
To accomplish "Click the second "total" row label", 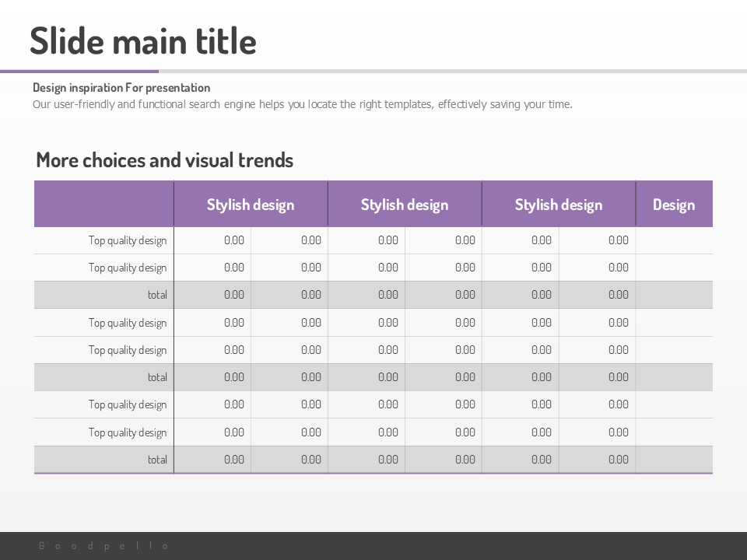I will (x=157, y=377).
